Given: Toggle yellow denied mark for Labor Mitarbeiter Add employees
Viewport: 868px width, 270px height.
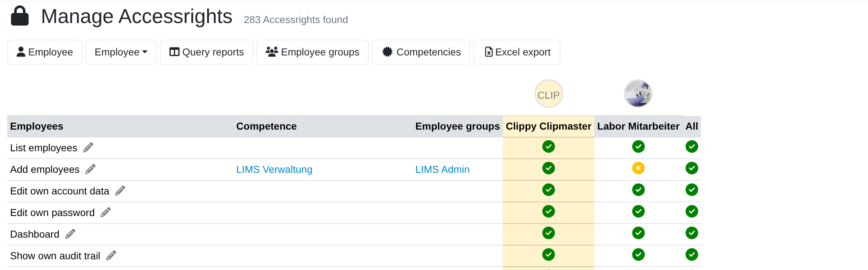Looking at the screenshot, I should 638,168.
